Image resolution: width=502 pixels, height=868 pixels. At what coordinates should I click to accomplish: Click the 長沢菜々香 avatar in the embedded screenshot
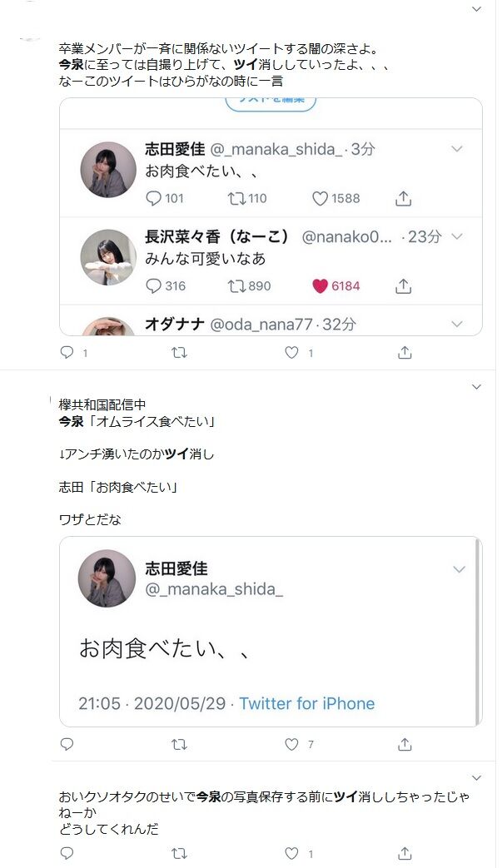click(x=108, y=257)
